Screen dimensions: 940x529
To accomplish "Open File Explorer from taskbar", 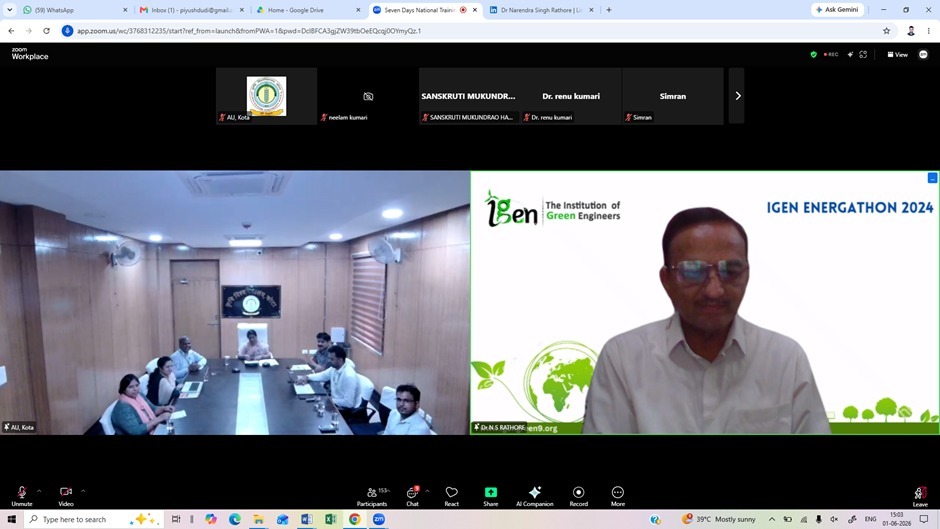I will (x=258, y=519).
